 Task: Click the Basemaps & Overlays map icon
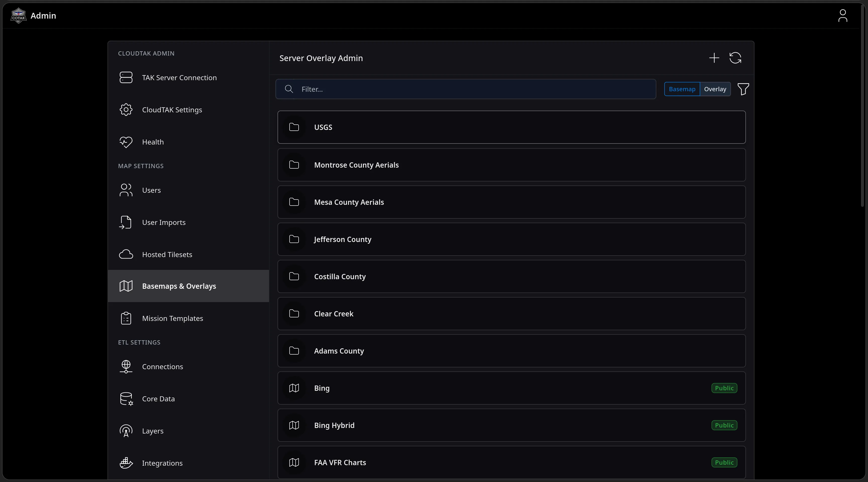[126, 286]
